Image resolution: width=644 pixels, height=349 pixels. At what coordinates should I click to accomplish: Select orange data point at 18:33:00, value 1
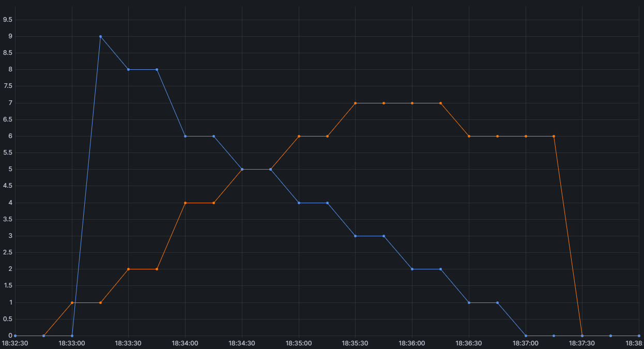point(72,302)
